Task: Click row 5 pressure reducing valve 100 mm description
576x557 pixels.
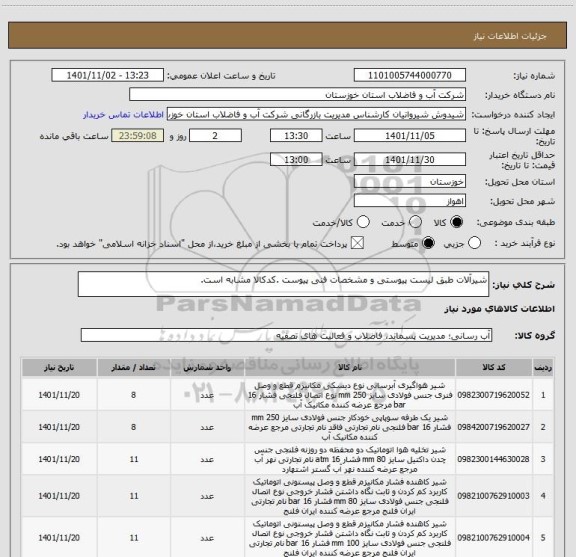Action: (x=349, y=538)
